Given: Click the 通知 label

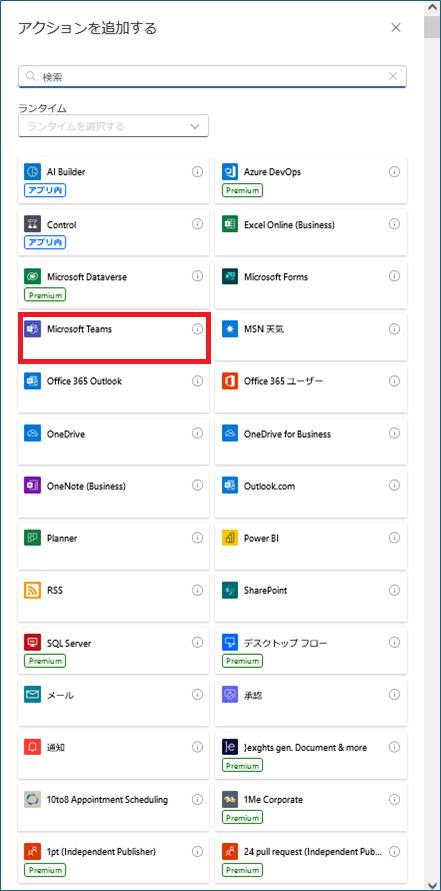Looking at the screenshot, I should click(x=56, y=747).
